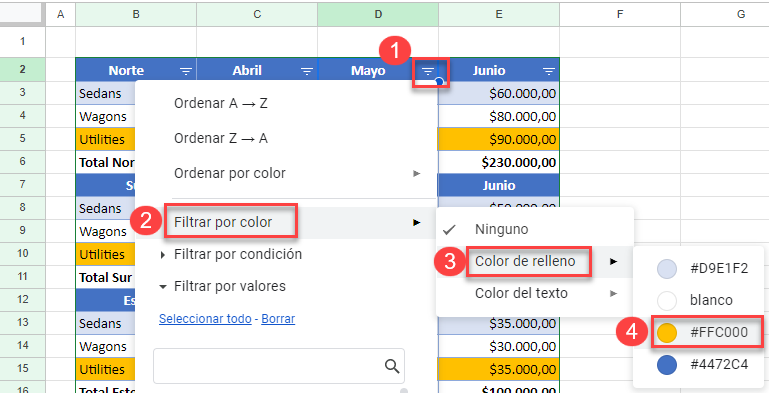Screen dimensions: 769x393
Task: Select column F header
Action: tap(620, 14)
